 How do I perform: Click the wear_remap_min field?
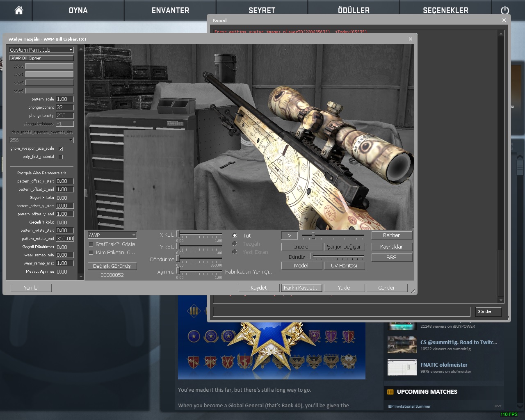coord(65,255)
